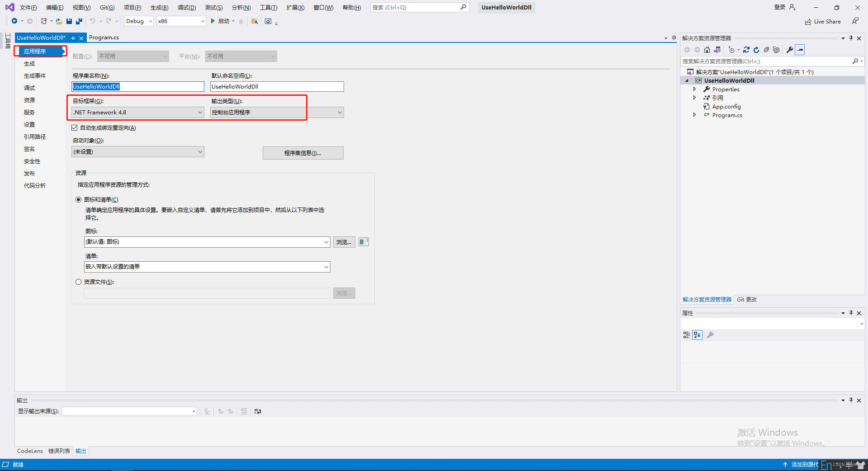The height and width of the screenshot is (471, 868).
Task: Select App.config in Solution Explorer
Action: (726, 107)
